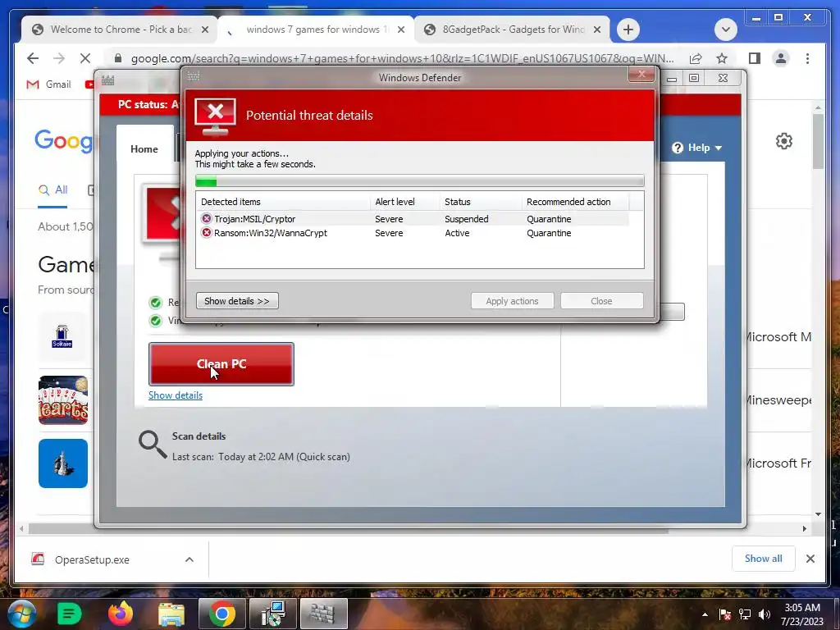The image size is (840, 630).
Task: Share this page from the address bar
Action: [696, 58]
